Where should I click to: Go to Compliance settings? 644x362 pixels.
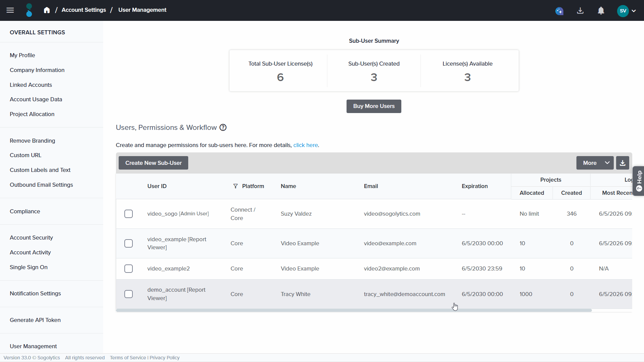pos(25,211)
